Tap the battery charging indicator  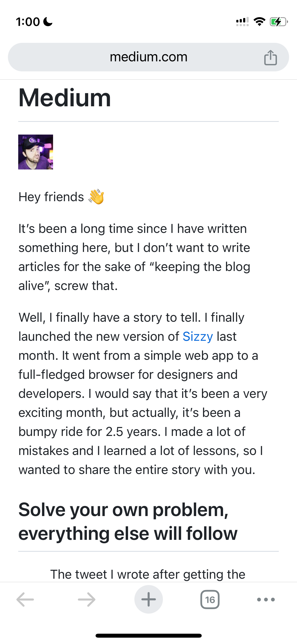279,22
